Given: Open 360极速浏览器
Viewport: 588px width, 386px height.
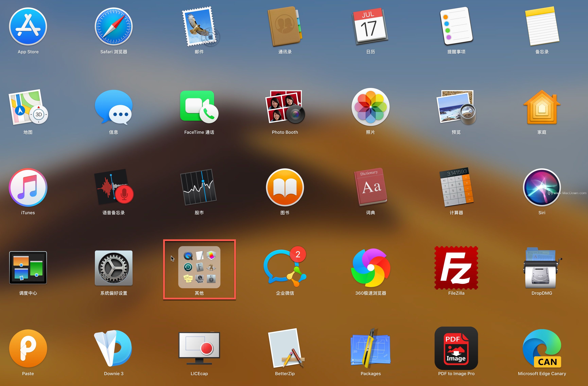Looking at the screenshot, I should tap(370, 268).
